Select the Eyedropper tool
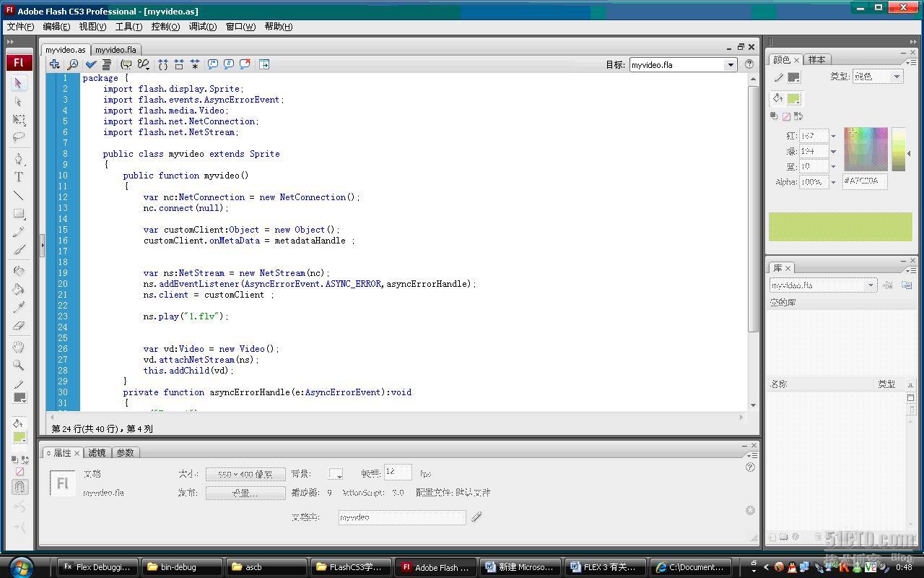Image resolution: width=924 pixels, height=578 pixels. (x=19, y=308)
